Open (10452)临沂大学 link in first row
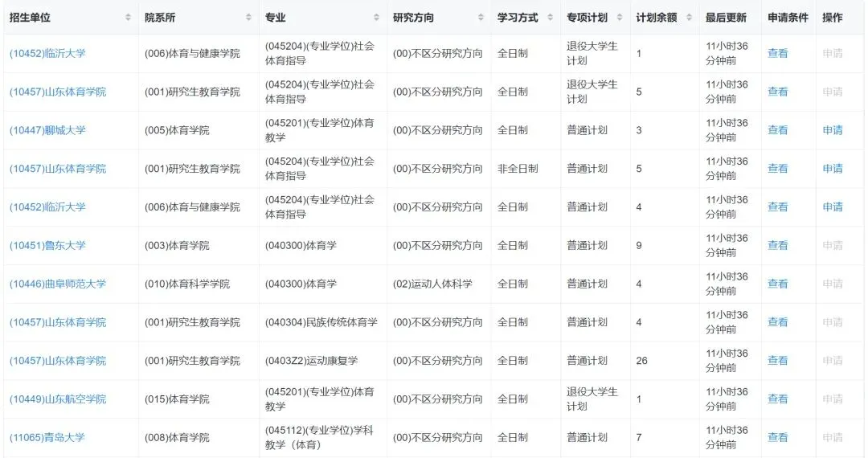Screen dimensions: 868x458 [x=47, y=53]
